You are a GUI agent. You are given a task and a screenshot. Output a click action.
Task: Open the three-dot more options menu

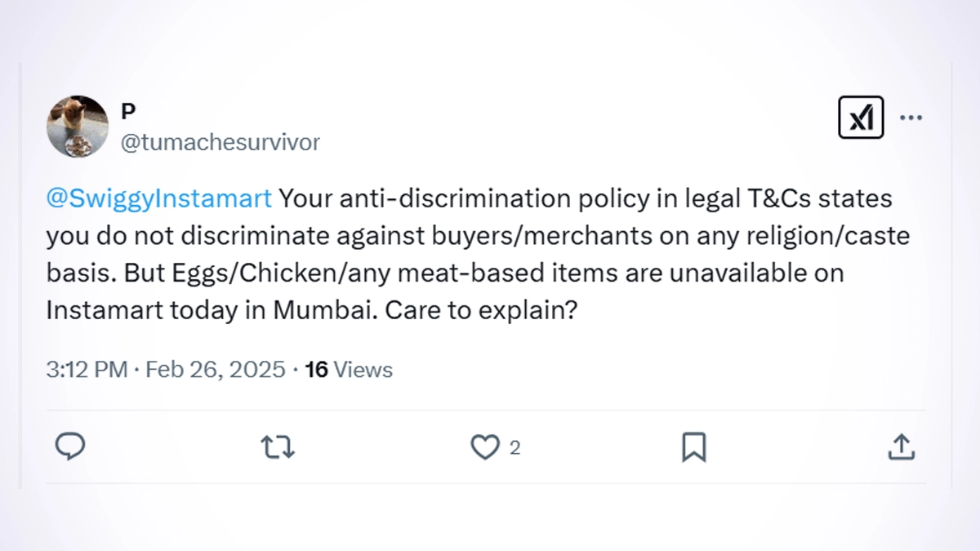911,118
